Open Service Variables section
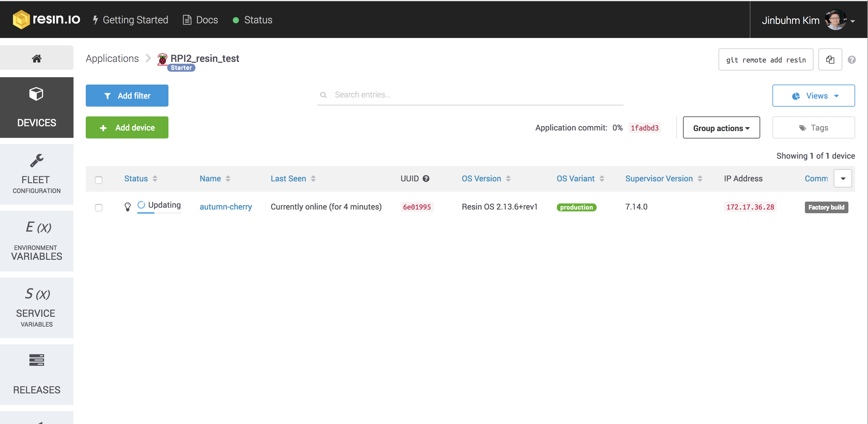 pyautogui.click(x=36, y=308)
